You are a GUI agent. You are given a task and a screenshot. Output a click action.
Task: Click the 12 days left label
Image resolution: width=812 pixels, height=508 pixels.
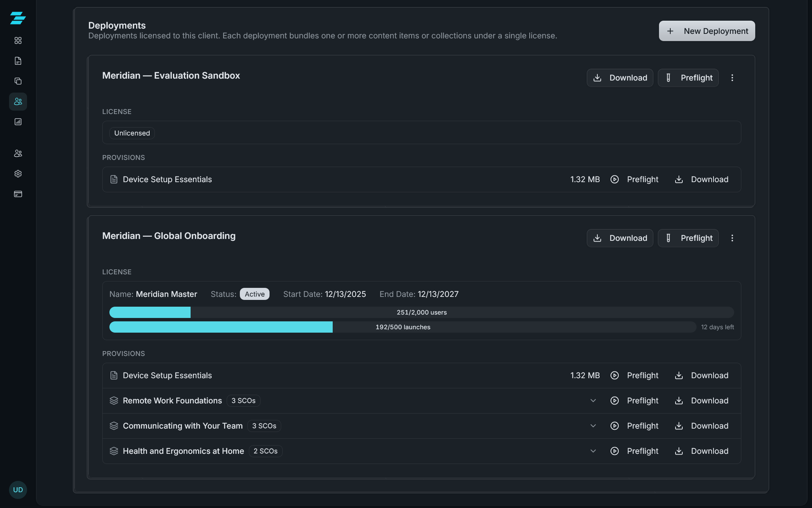(x=717, y=327)
